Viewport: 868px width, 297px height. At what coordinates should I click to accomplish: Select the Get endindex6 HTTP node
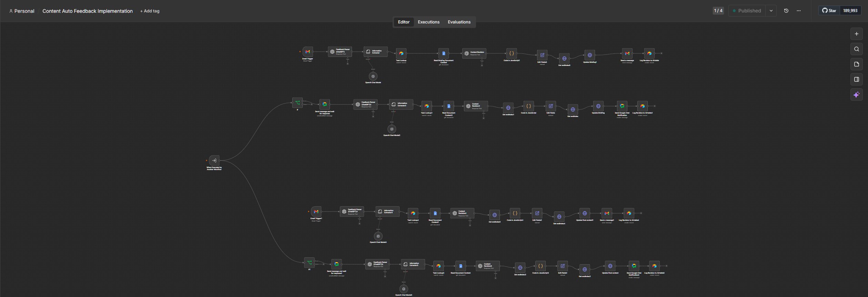[564, 59]
